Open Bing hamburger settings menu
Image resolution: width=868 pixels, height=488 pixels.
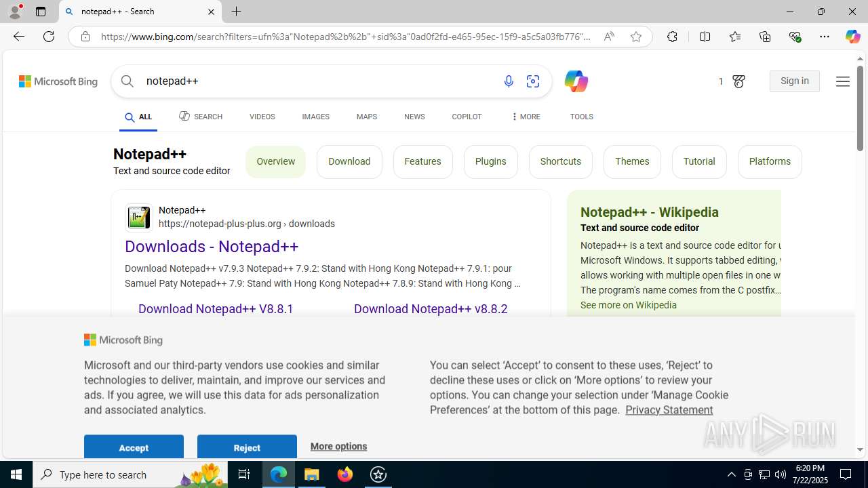[x=842, y=81]
